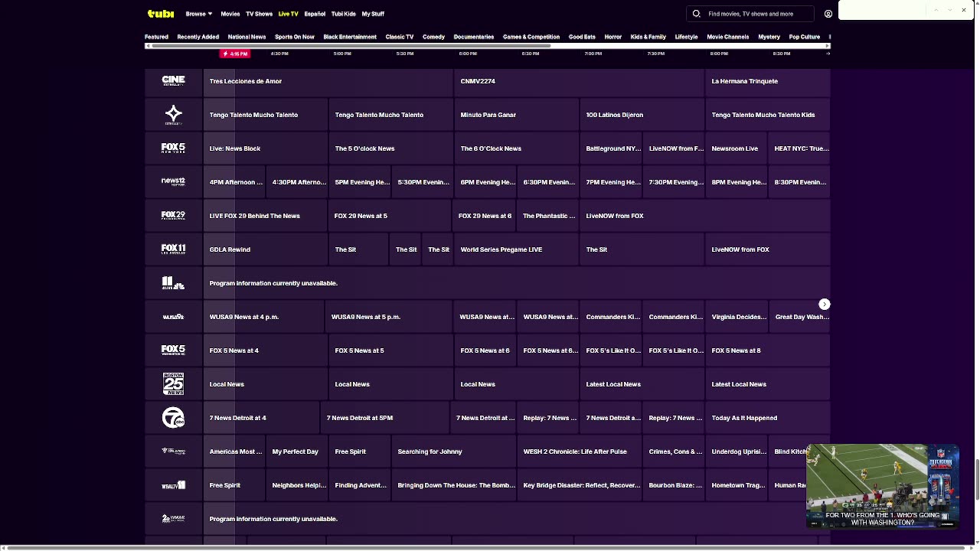Image resolution: width=980 pixels, height=551 pixels.
Task: Select the Boston 25 News channel logo
Action: coord(173,383)
